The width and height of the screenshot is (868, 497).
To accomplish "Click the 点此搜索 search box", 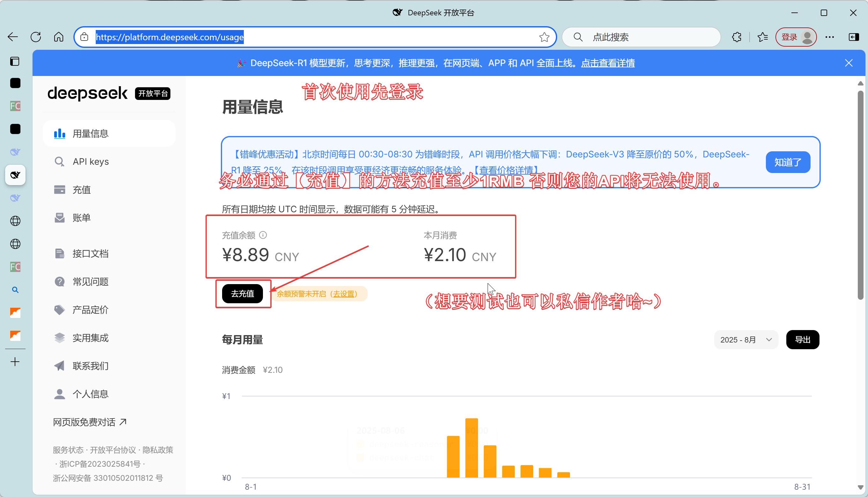I will pyautogui.click(x=641, y=37).
